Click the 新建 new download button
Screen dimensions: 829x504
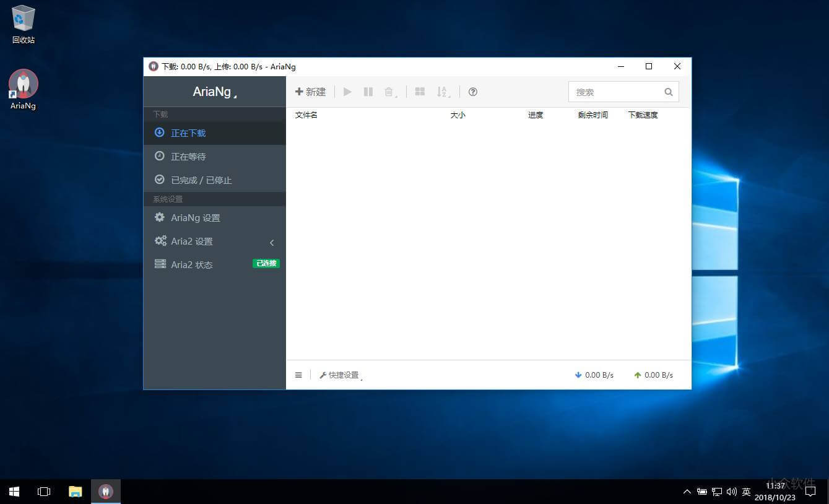tap(310, 92)
